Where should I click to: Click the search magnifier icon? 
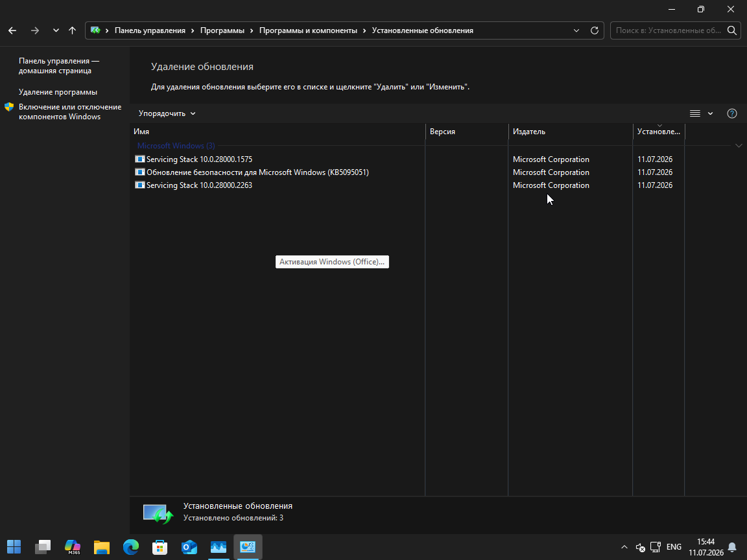(x=731, y=30)
